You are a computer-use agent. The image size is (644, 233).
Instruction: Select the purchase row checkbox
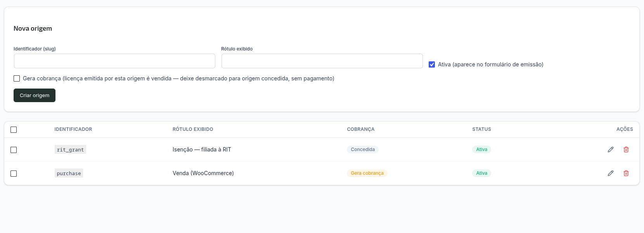click(x=14, y=174)
